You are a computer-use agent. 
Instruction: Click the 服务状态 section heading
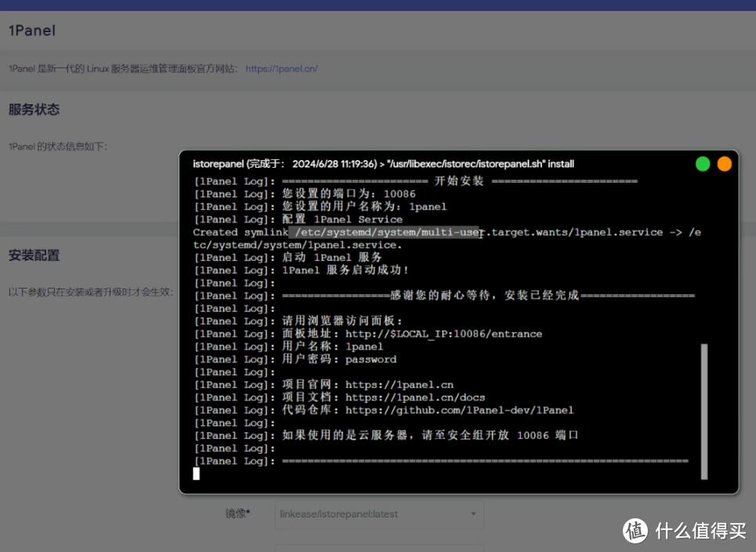coord(34,110)
